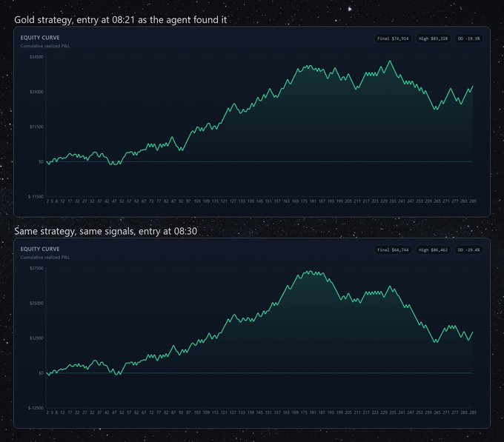Click the High badge on the 08:21 entry chart
This screenshot has width=504, height=442.
pyautogui.click(x=433, y=38)
